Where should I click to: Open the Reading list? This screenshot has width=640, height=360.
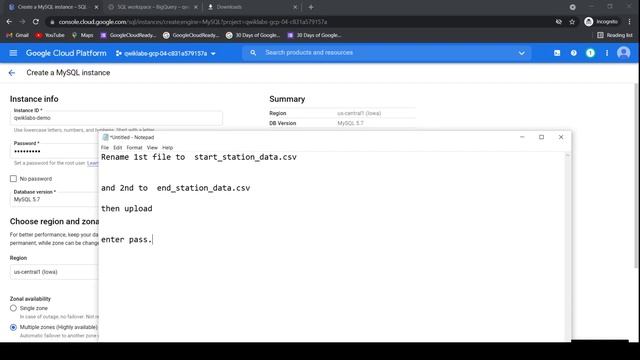(x=615, y=35)
